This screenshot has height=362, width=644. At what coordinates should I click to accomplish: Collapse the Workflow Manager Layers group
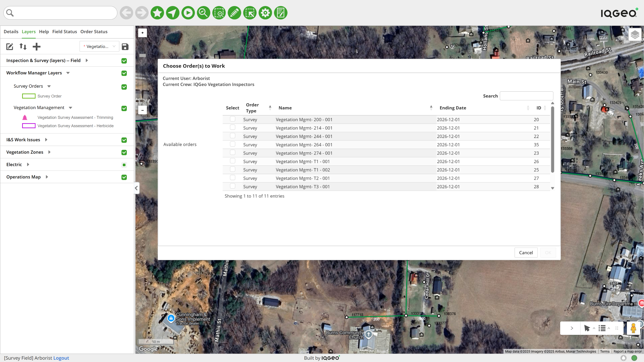click(68, 73)
